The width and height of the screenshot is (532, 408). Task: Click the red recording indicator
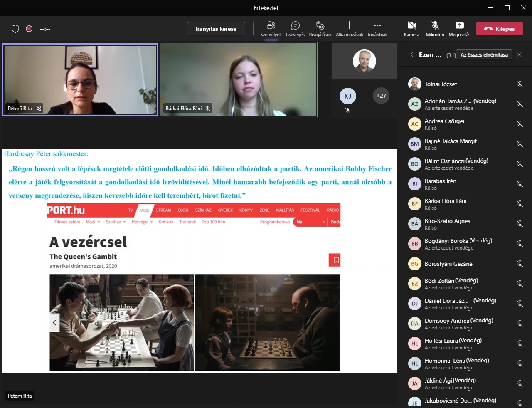(29, 29)
